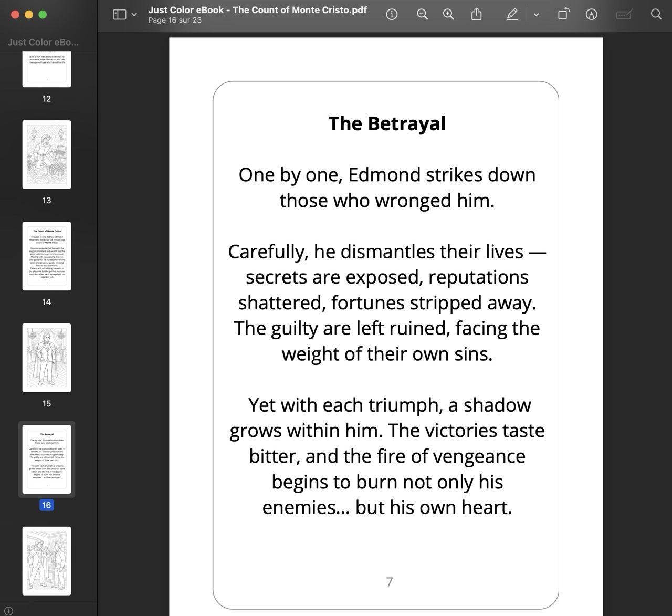Rotate the page with rotate icon
The image size is (672, 616).
coord(563,15)
